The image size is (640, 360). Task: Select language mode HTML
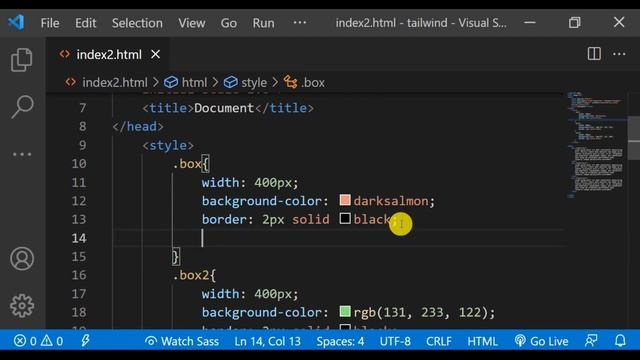click(482, 341)
